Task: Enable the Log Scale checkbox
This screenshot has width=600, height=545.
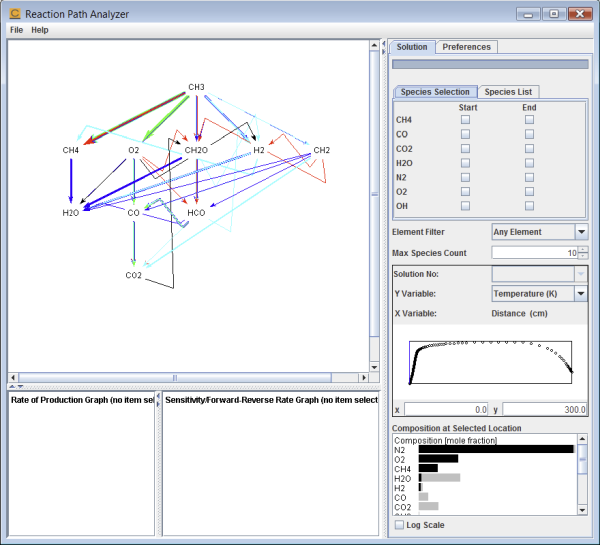Action: pos(399,525)
